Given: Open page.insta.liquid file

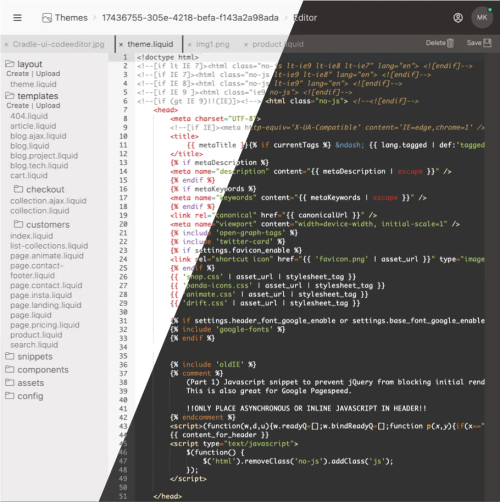Looking at the screenshot, I should point(41,295).
